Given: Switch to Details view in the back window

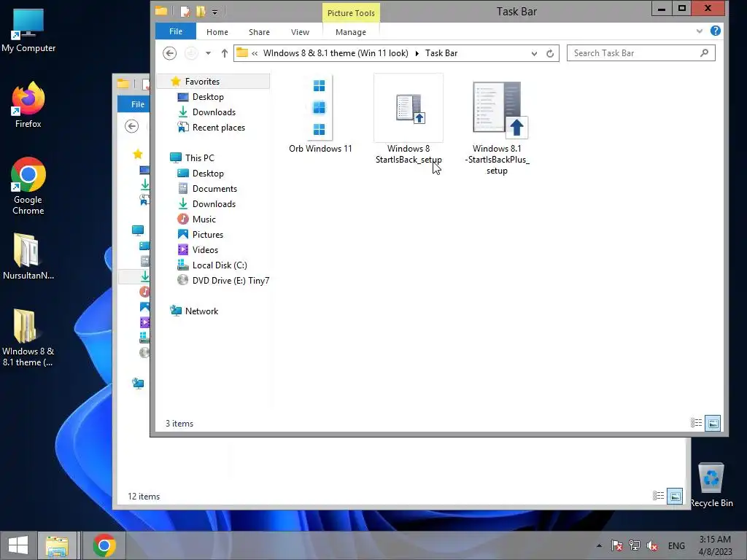Looking at the screenshot, I should click(x=658, y=496).
